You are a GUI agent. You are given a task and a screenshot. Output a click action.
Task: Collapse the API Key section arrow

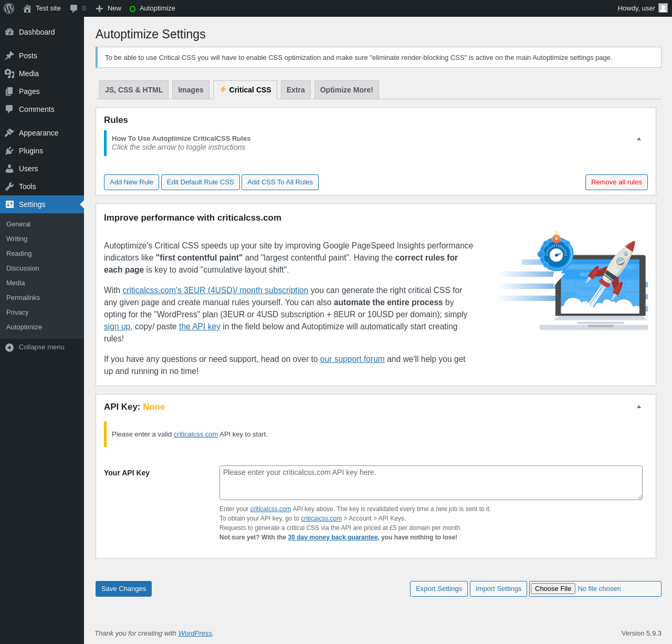coord(639,407)
